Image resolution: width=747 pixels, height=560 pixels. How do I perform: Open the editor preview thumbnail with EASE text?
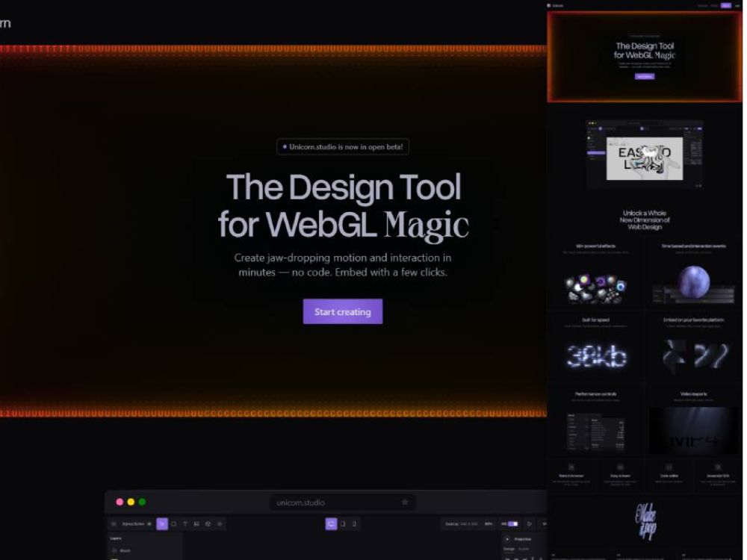point(644,155)
